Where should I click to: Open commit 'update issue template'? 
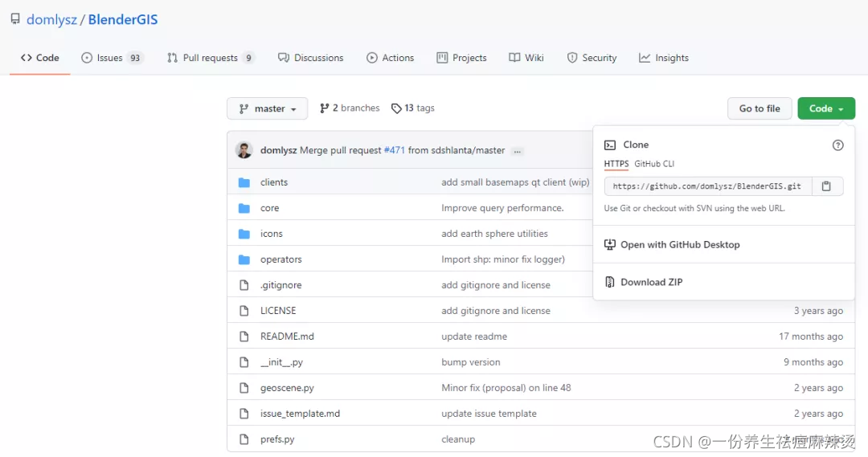pyautogui.click(x=489, y=414)
